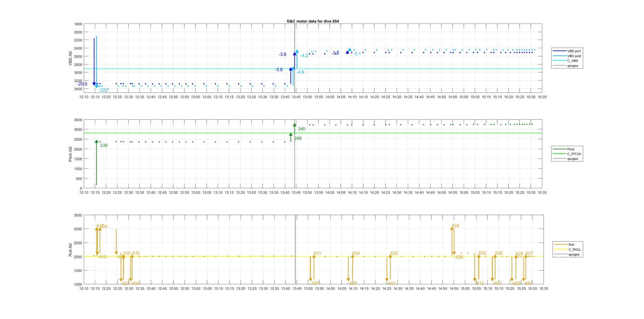Click the "239" pitch move label
644x319 pixels.
tap(103, 145)
